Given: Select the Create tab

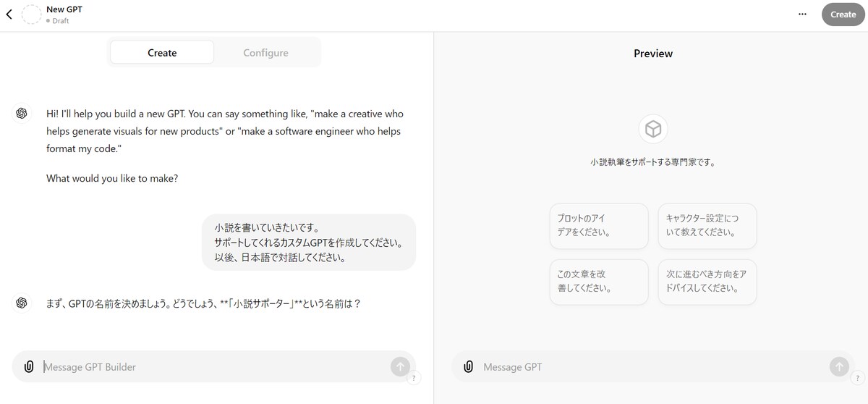Looking at the screenshot, I should tap(162, 53).
